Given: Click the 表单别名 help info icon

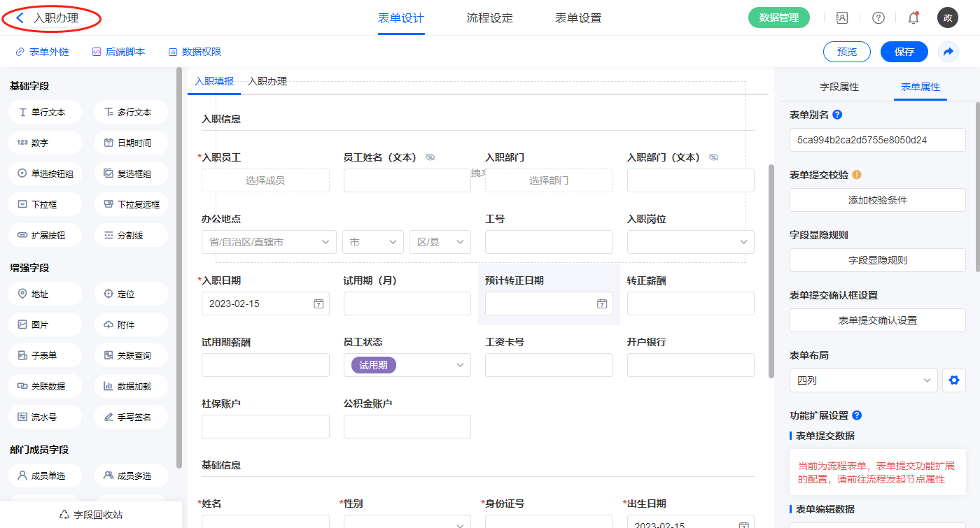Looking at the screenshot, I should click(837, 115).
